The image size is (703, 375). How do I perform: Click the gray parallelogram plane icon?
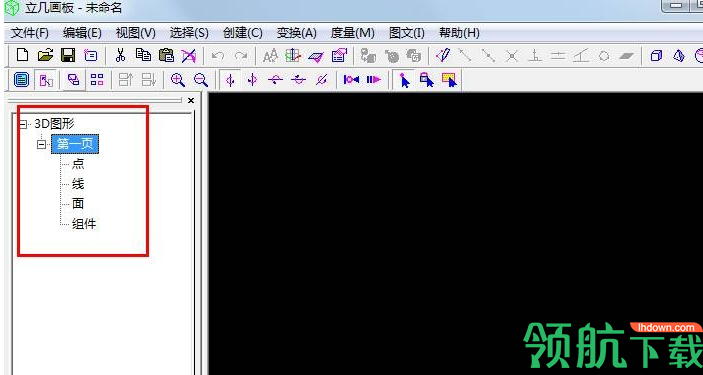pyautogui.click(x=626, y=56)
